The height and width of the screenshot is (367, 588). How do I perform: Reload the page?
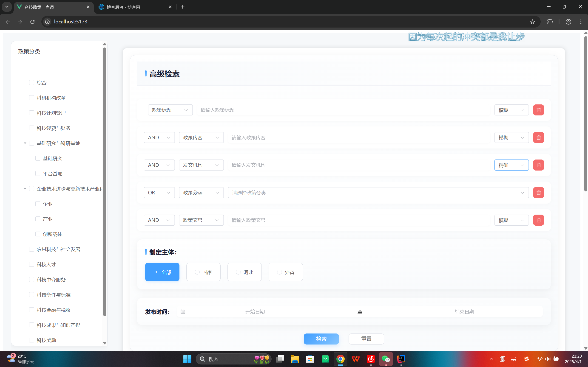(x=32, y=22)
